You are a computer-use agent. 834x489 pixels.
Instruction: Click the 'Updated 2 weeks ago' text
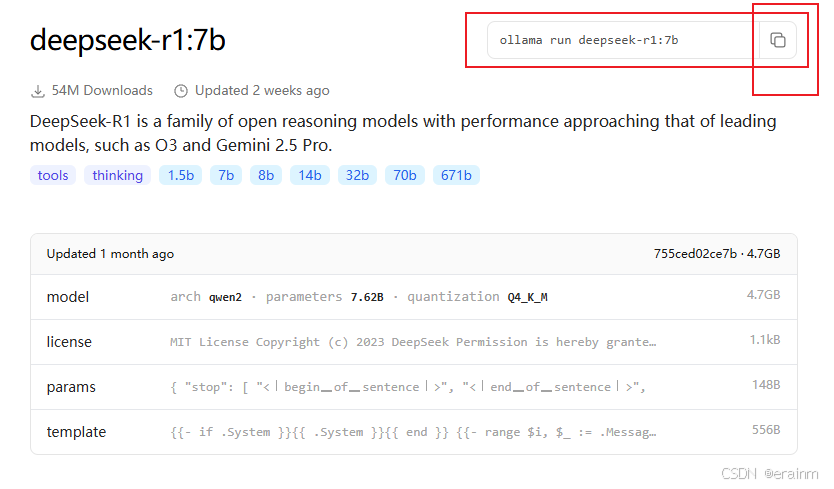[x=262, y=90]
